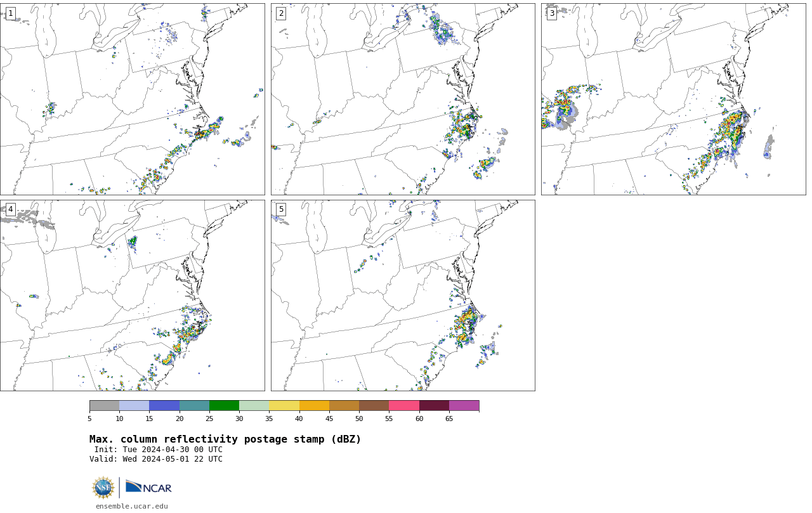Image resolution: width=812 pixels, height=513 pixels.
Task: Click the colorbar tick label 30
Action: point(239,419)
